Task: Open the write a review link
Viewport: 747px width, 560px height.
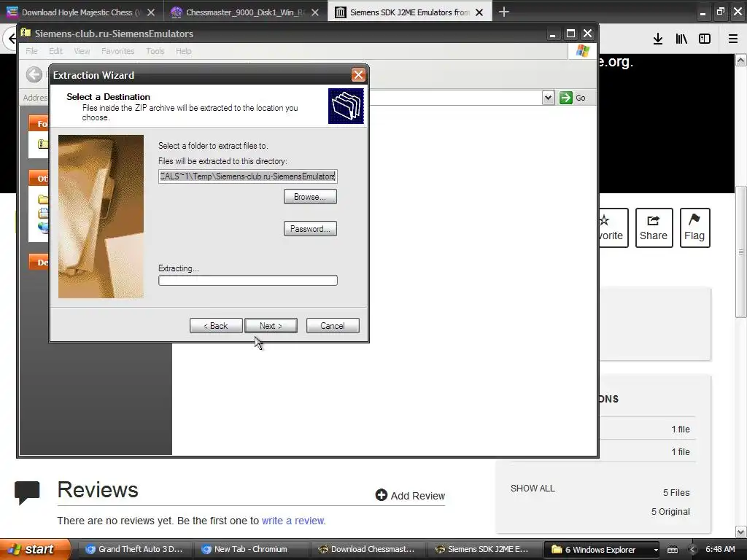Action: [293, 521]
